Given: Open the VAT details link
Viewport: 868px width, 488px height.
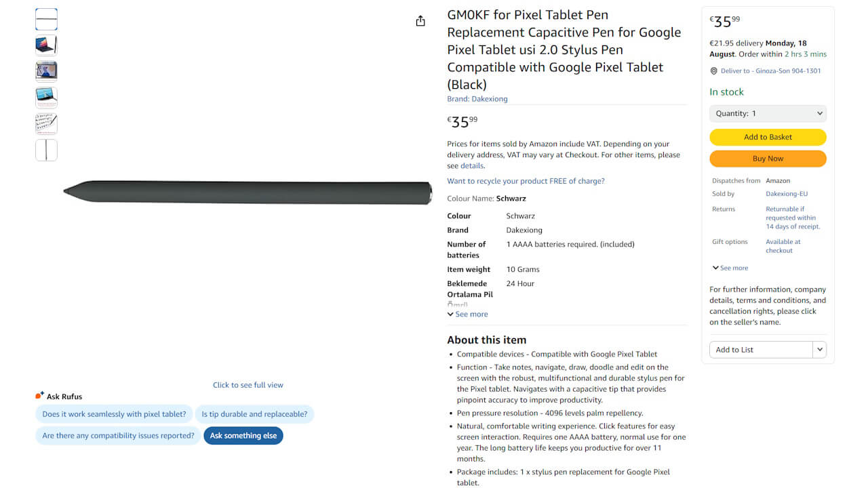Looking at the screenshot, I should pos(472,166).
